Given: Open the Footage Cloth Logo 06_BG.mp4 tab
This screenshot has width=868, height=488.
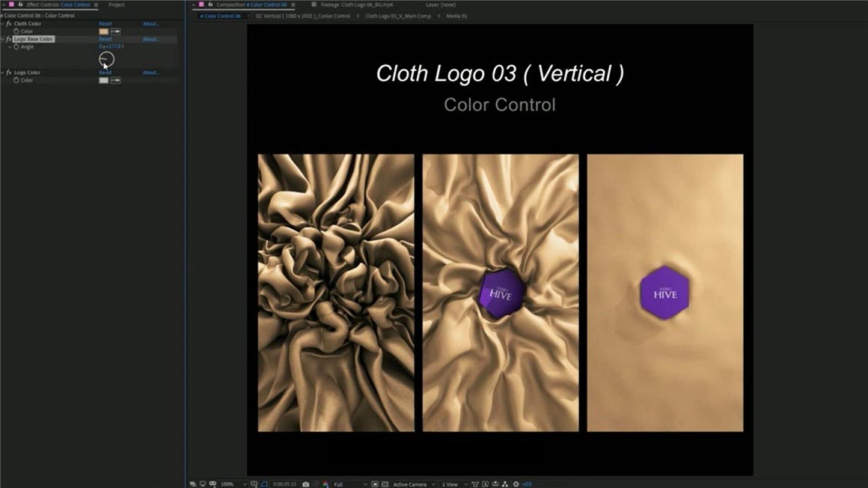Looking at the screenshot, I should [x=346, y=4].
